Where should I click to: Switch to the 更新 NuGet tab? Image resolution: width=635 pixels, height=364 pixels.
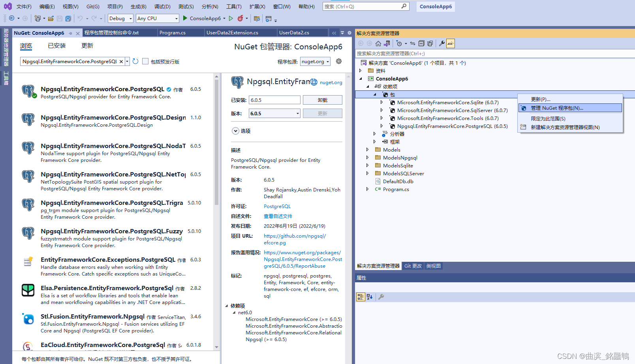point(87,46)
